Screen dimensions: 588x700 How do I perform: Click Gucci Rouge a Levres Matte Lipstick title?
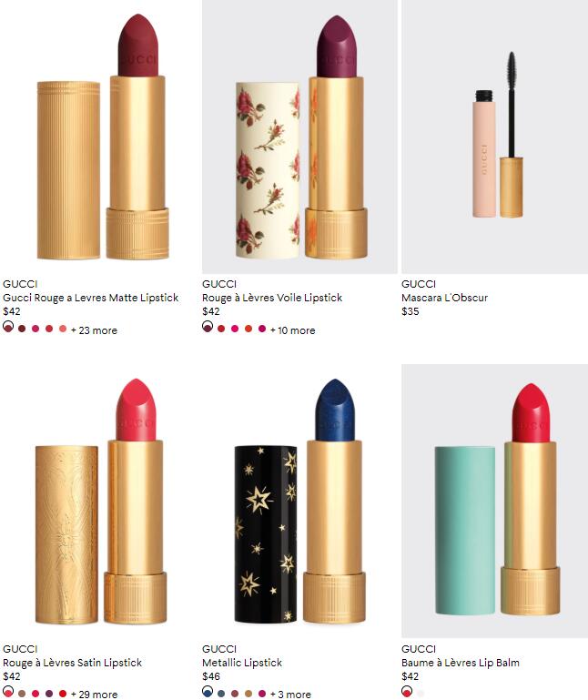click(91, 298)
